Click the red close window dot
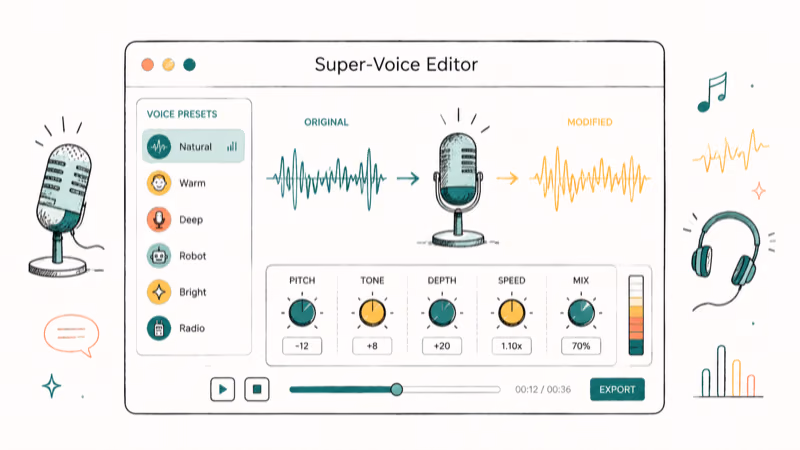 click(x=147, y=65)
